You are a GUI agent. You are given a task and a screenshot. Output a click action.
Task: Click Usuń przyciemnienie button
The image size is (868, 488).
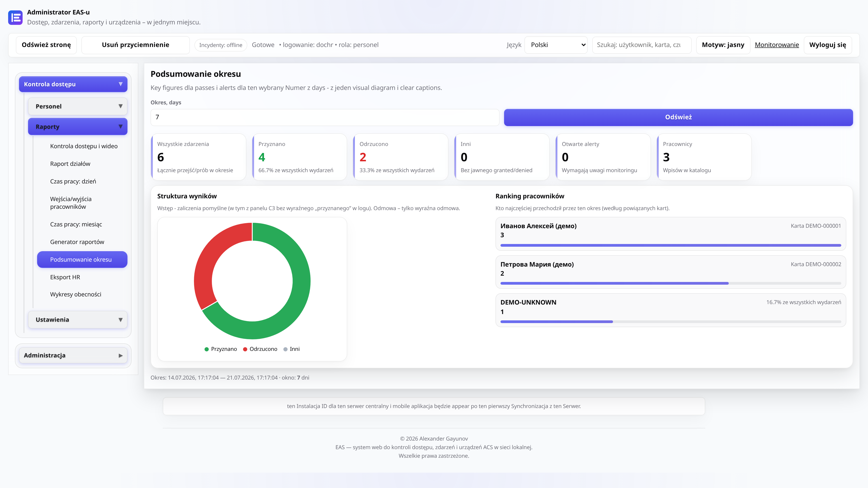tap(135, 45)
